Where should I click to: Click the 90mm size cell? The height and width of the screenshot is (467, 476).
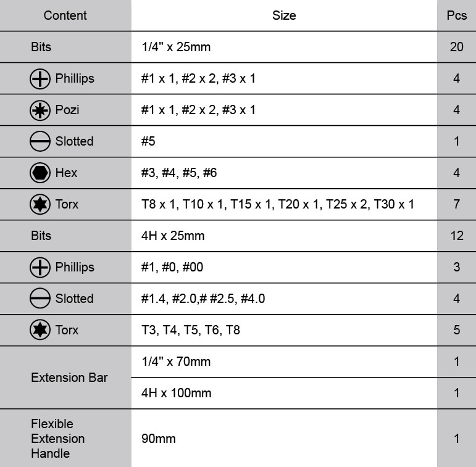[x=159, y=439]
